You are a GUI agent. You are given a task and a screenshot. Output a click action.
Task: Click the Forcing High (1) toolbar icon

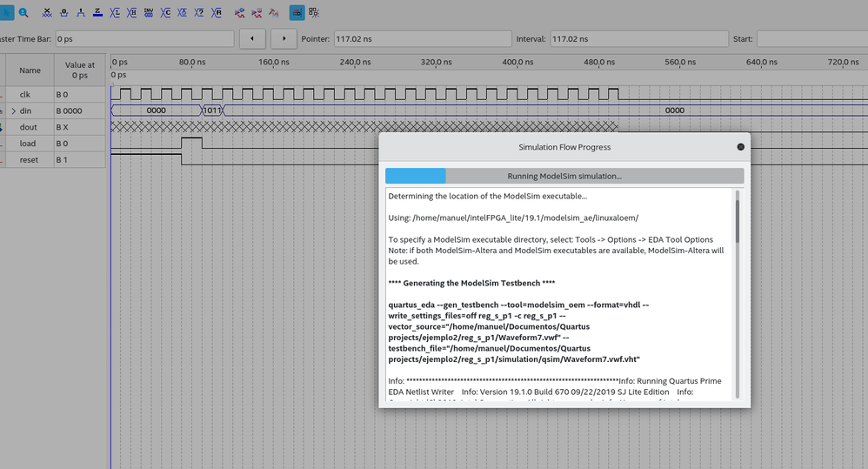pyautogui.click(x=81, y=13)
